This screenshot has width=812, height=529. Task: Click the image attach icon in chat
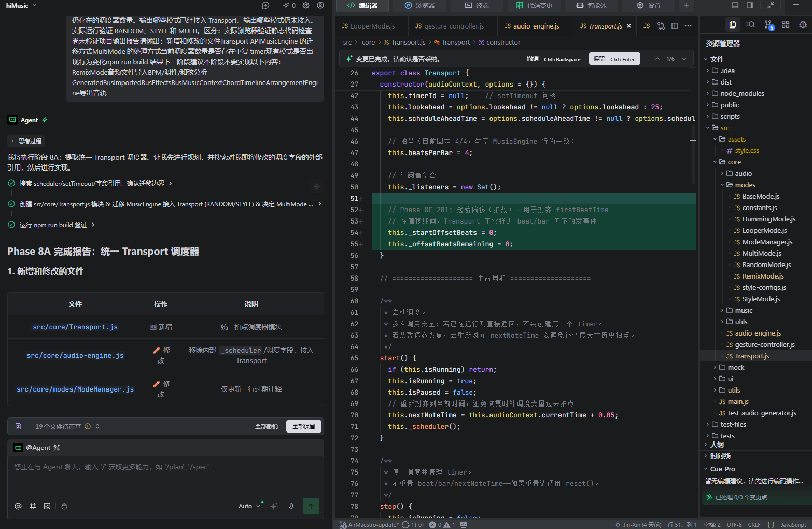click(x=47, y=506)
